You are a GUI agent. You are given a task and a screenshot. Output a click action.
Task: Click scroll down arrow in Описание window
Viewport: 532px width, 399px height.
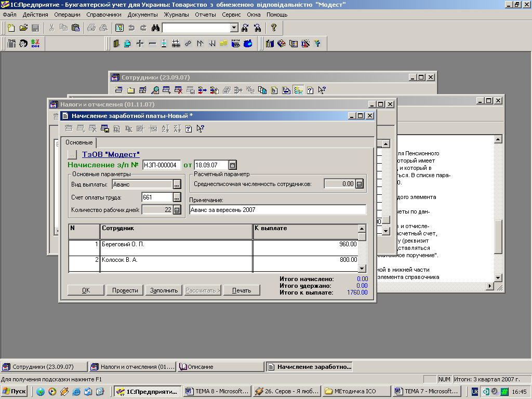498,277
